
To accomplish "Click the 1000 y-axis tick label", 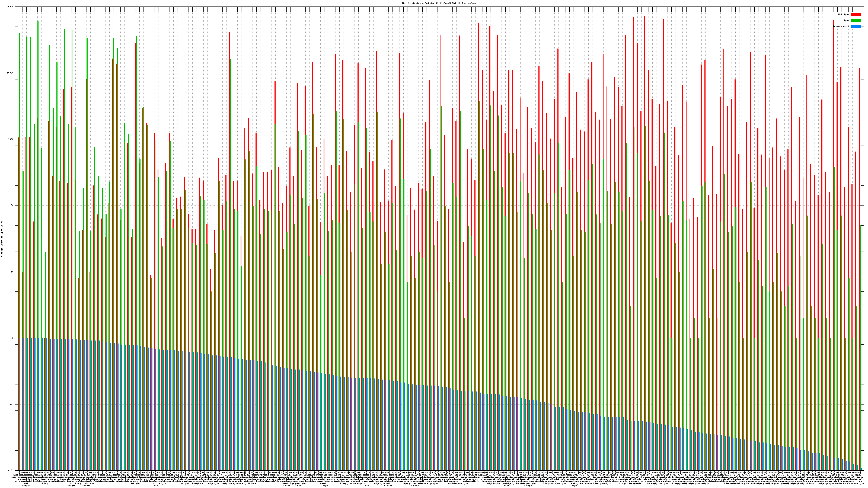I will click(x=11, y=139).
